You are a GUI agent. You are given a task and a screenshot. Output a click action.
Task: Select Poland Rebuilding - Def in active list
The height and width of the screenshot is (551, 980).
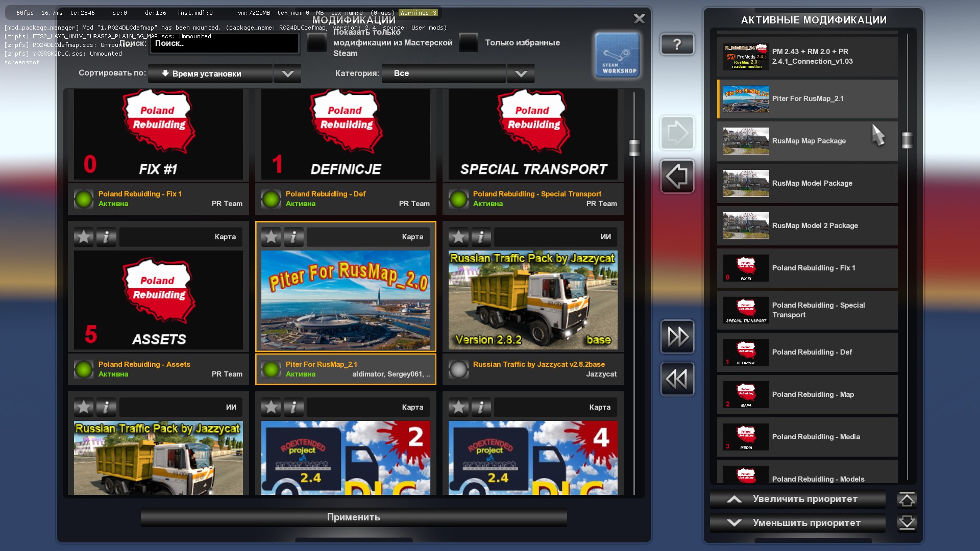(x=807, y=353)
